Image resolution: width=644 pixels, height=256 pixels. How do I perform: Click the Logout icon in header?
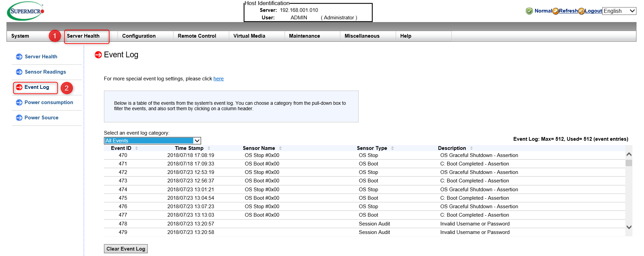[x=581, y=11]
